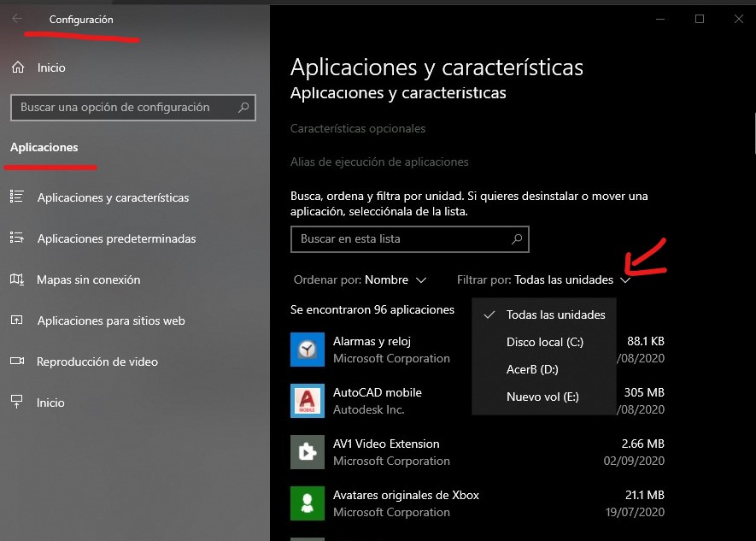Click the vertical scrollbar on the right edge

pyautogui.click(x=754, y=134)
